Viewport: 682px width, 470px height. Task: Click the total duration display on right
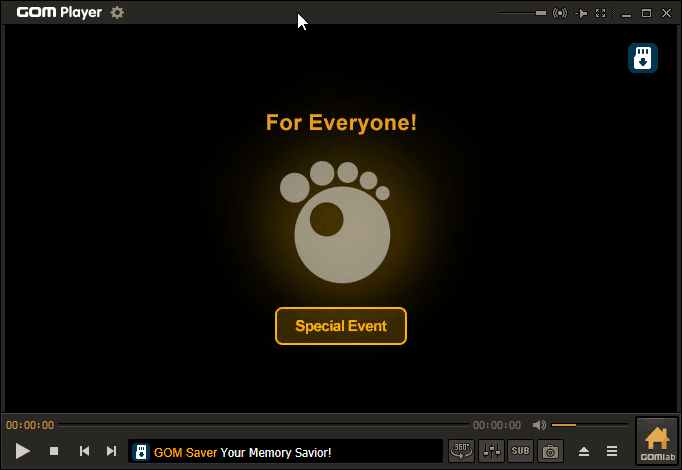click(497, 425)
